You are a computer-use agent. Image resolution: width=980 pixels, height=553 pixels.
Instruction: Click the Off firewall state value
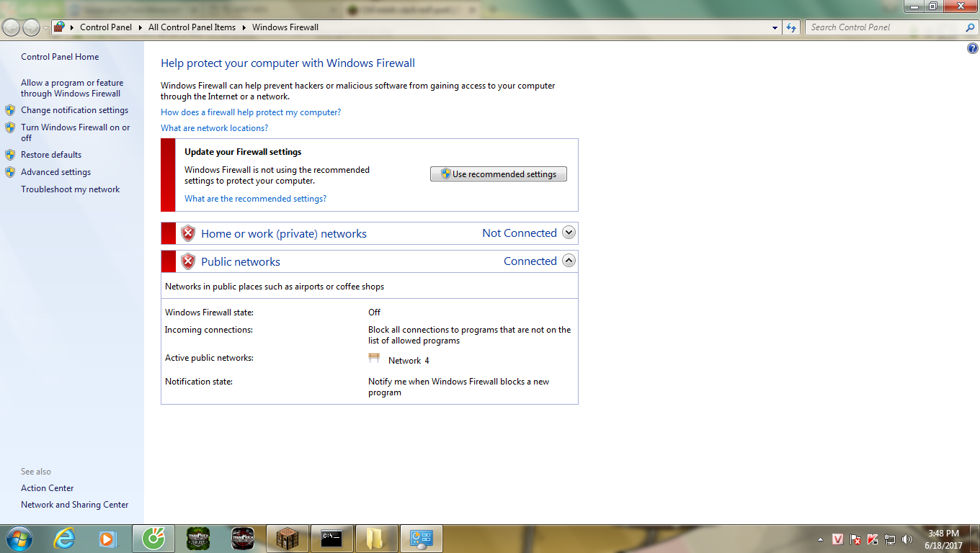pyautogui.click(x=374, y=313)
